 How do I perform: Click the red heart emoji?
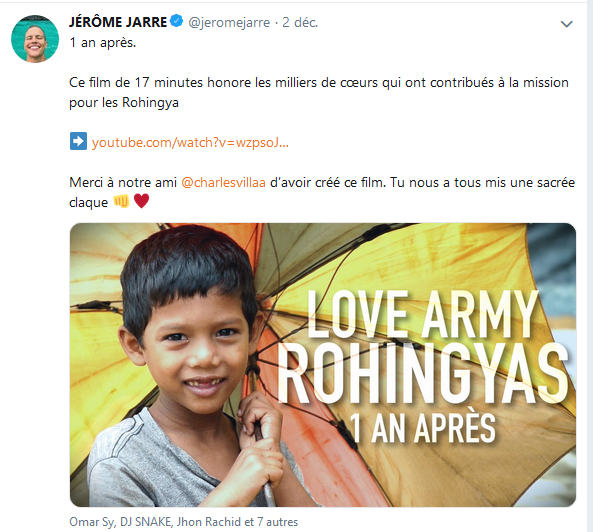(x=141, y=201)
